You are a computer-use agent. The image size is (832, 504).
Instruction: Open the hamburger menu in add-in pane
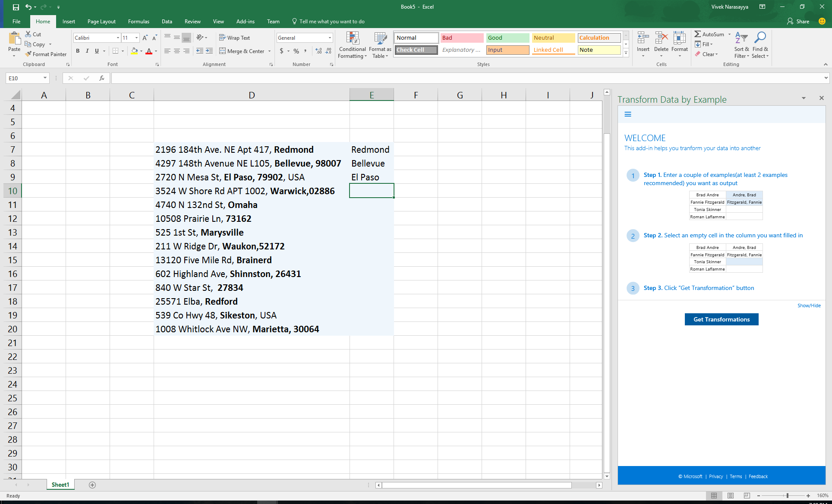(x=628, y=114)
